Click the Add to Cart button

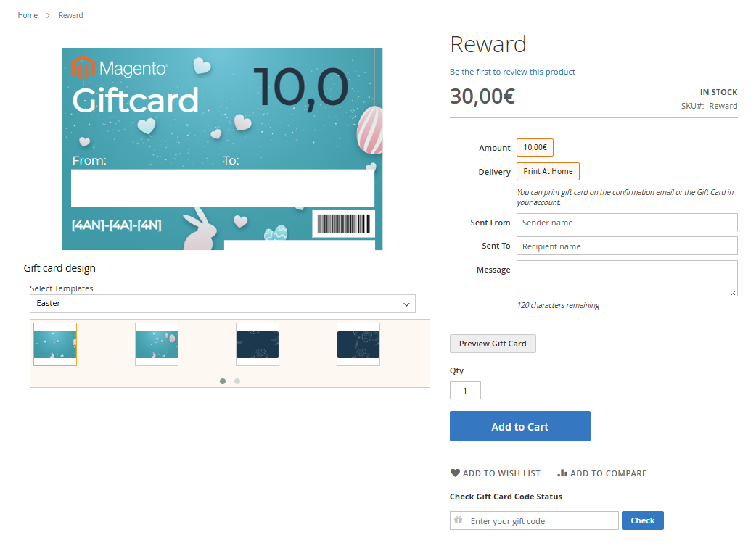(519, 426)
